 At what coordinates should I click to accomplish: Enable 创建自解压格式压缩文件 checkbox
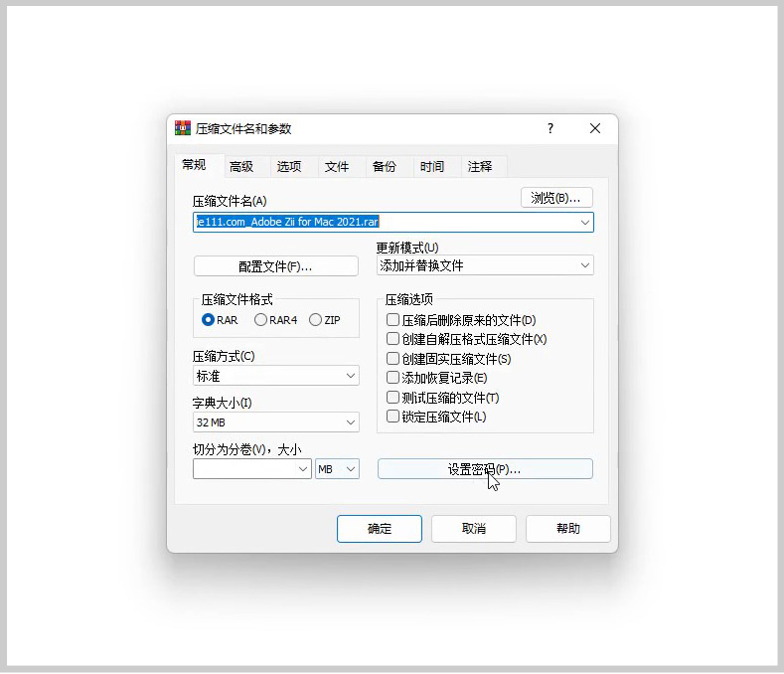(x=393, y=339)
